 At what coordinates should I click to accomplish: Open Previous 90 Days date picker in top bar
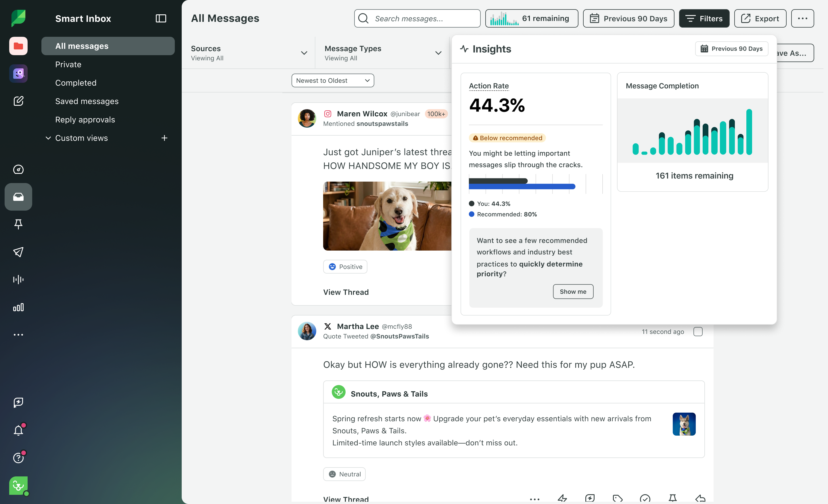(x=628, y=18)
